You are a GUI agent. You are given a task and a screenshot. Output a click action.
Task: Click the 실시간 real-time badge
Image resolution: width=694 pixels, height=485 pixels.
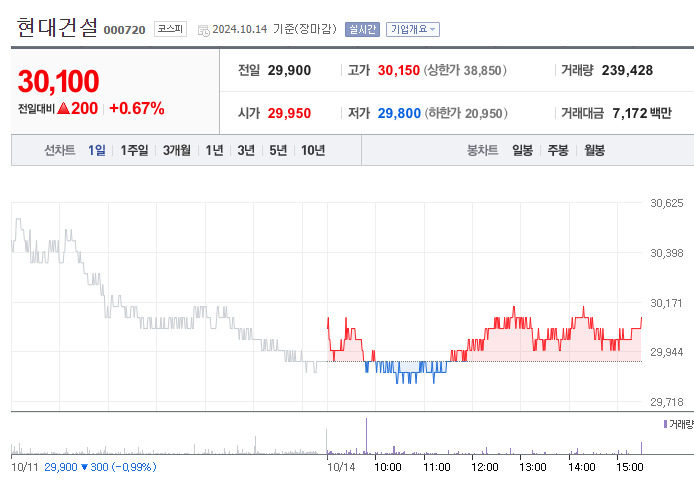point(362,29)
